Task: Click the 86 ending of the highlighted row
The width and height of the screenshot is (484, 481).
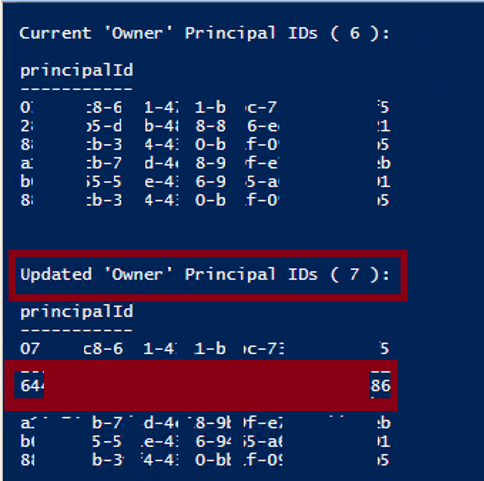Action: click(x=380, y=386)
